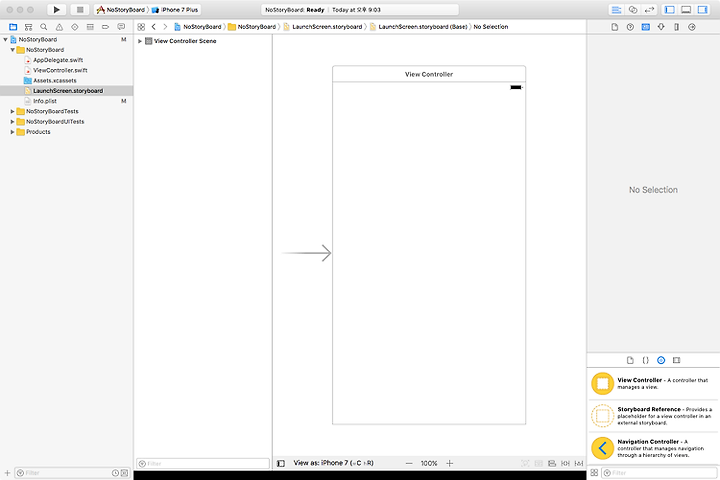Go back in editor history

154,27
